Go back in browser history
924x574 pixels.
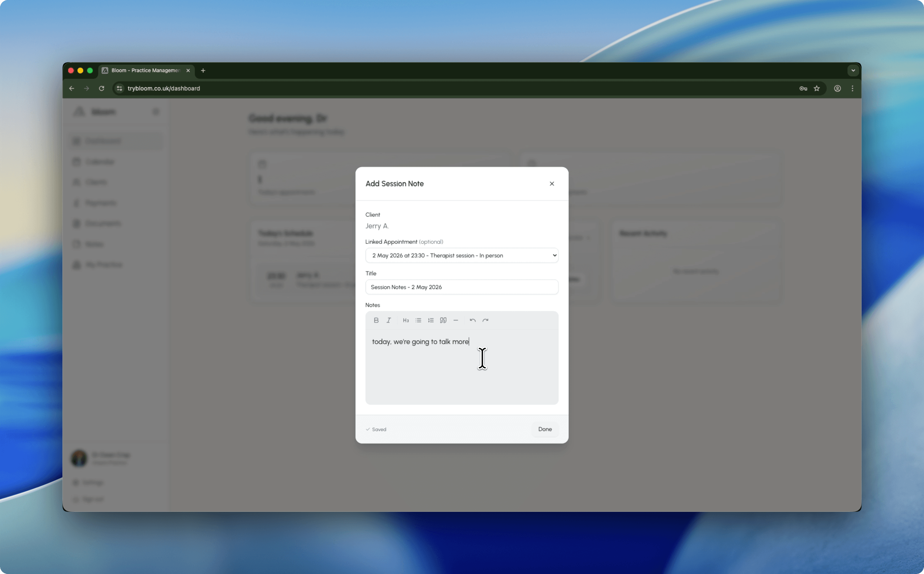click(72, 88)
